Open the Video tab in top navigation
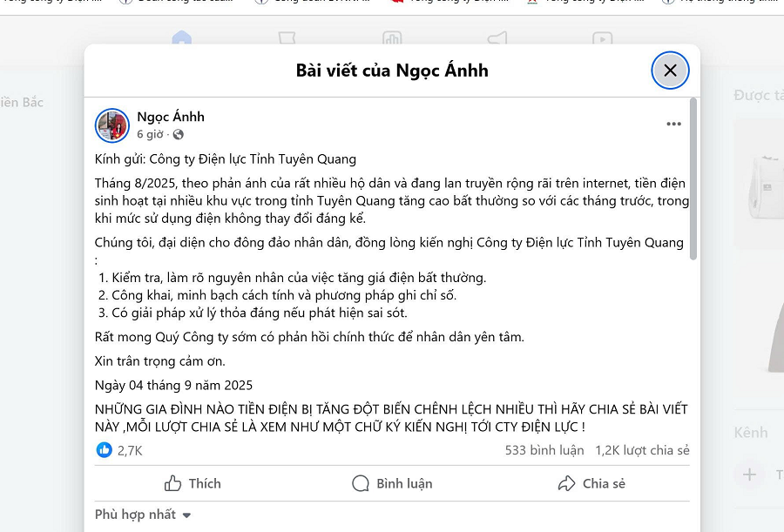 click(602, 39)
